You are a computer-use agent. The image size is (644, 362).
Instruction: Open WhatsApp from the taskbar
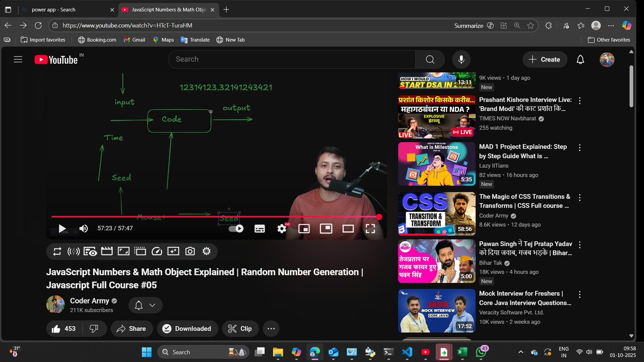[x=481, y=352]
